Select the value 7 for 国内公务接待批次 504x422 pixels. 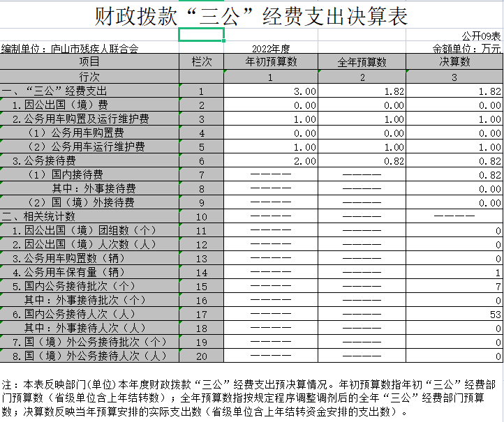(498, 287)
